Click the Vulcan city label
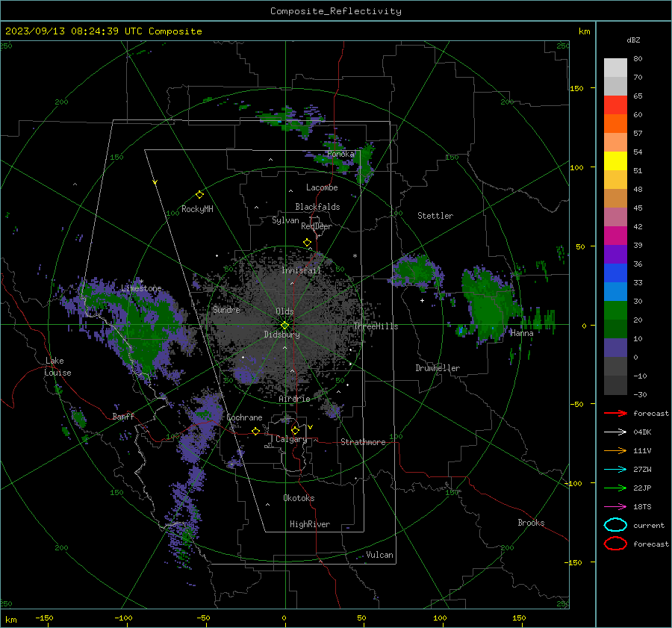The image size is (672, 628). (x=379, y=555)
